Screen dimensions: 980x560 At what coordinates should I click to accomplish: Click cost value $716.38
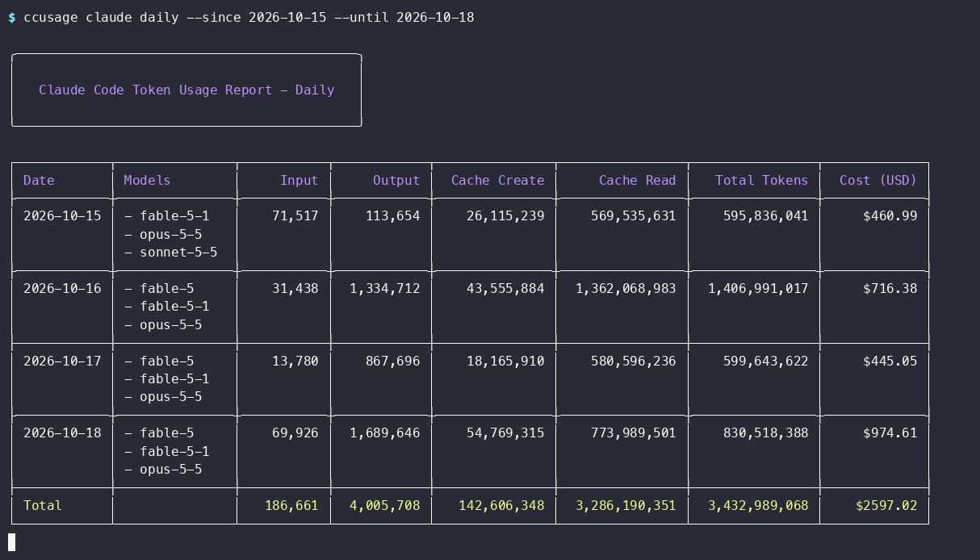(x=890, y=288)
